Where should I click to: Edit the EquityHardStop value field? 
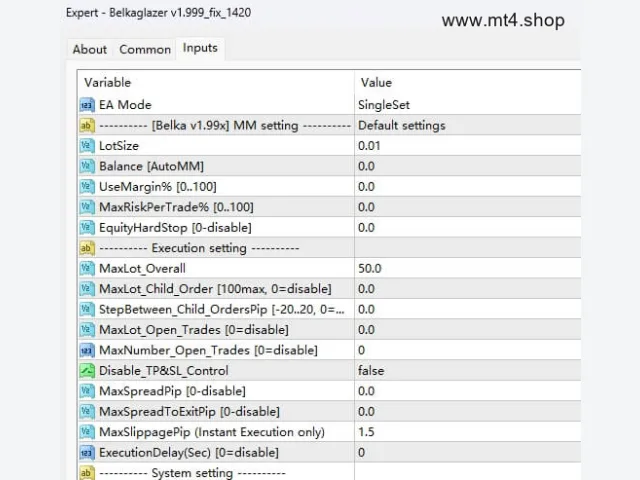pos(468,227)
